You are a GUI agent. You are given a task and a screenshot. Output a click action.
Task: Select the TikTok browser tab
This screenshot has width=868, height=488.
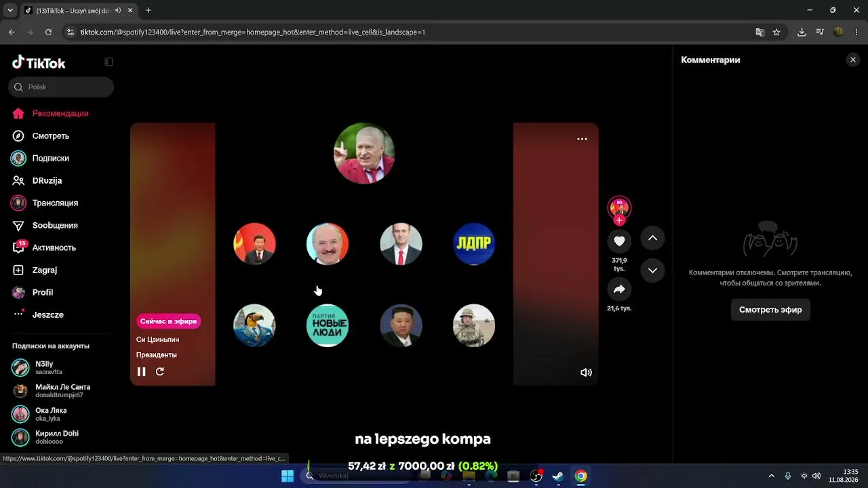click(78, 10)
